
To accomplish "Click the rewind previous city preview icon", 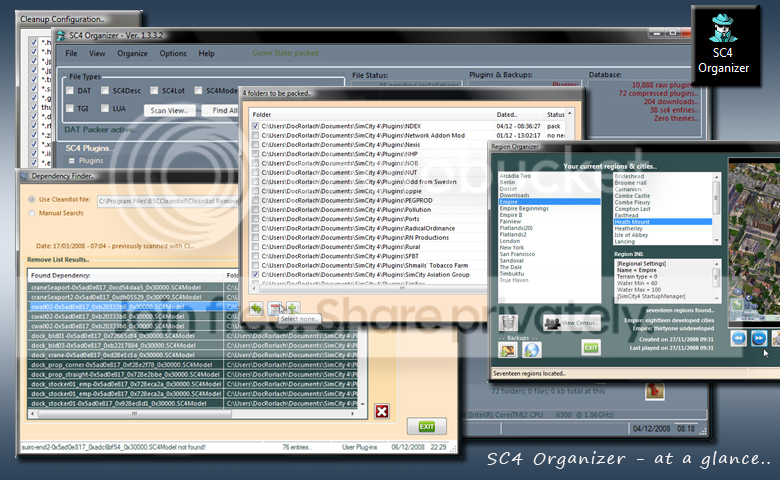I will point(739,338).
